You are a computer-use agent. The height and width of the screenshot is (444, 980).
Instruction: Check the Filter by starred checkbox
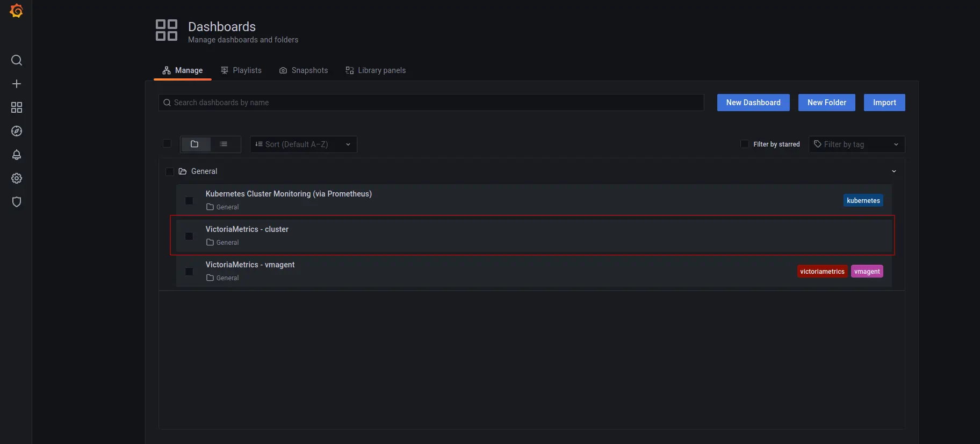tap(744, 144)
